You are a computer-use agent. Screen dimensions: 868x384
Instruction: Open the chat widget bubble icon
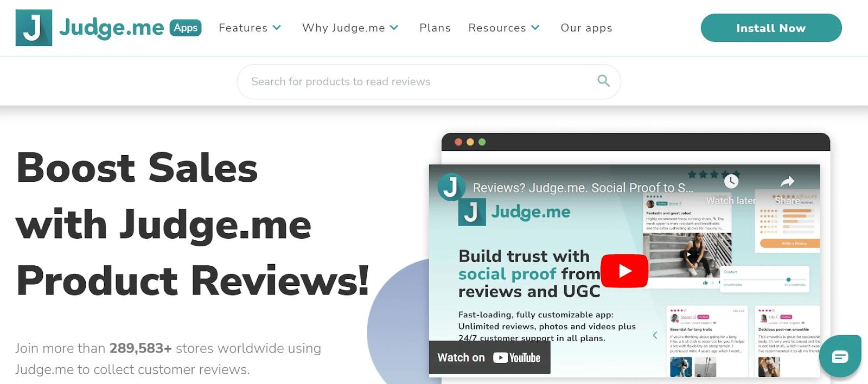[x=840, y=356]
